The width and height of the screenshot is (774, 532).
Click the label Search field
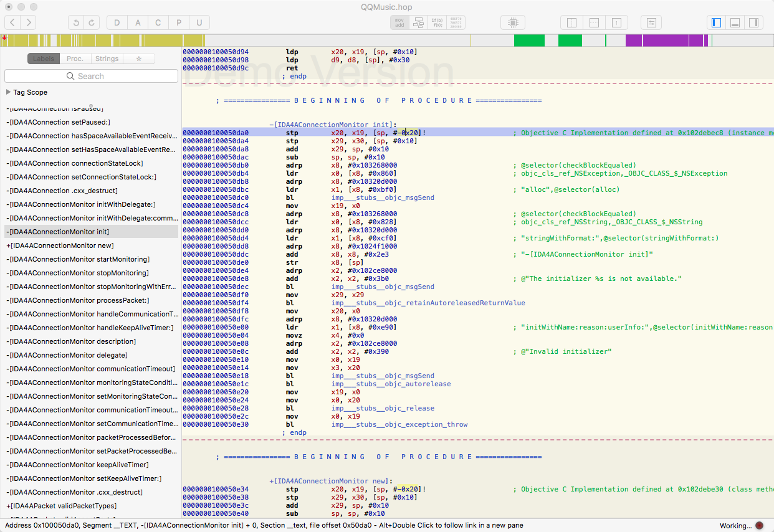[91, 76]
